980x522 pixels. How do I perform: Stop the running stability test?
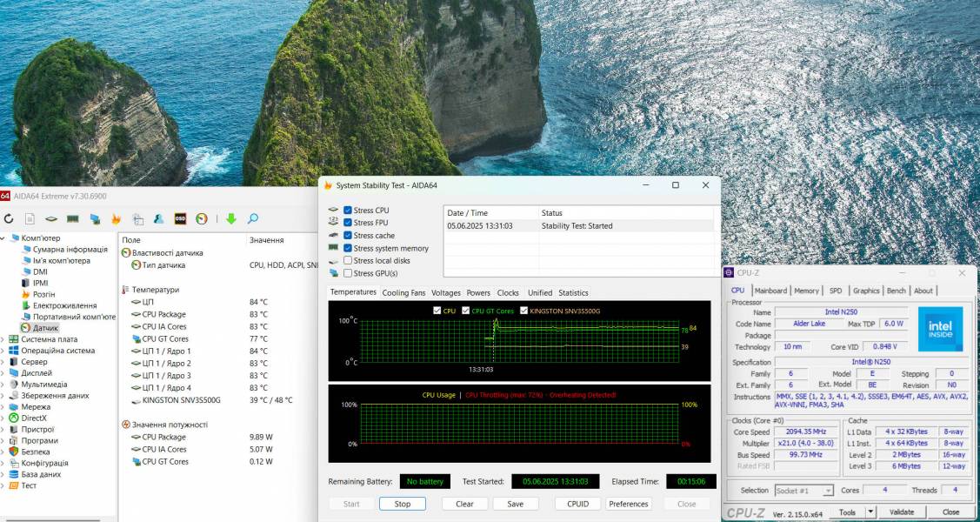pos(403,504)
